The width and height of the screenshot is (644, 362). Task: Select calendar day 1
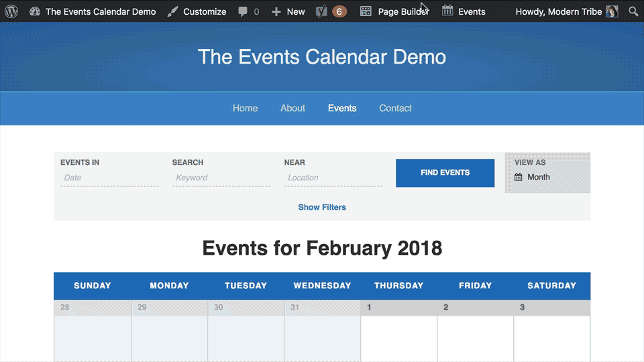(x=369, y=308)
